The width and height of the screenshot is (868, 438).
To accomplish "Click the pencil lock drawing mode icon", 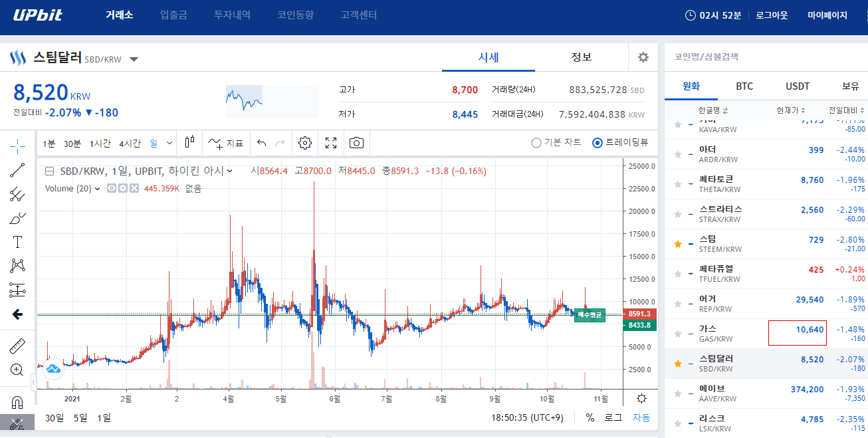I will [17, 424].
